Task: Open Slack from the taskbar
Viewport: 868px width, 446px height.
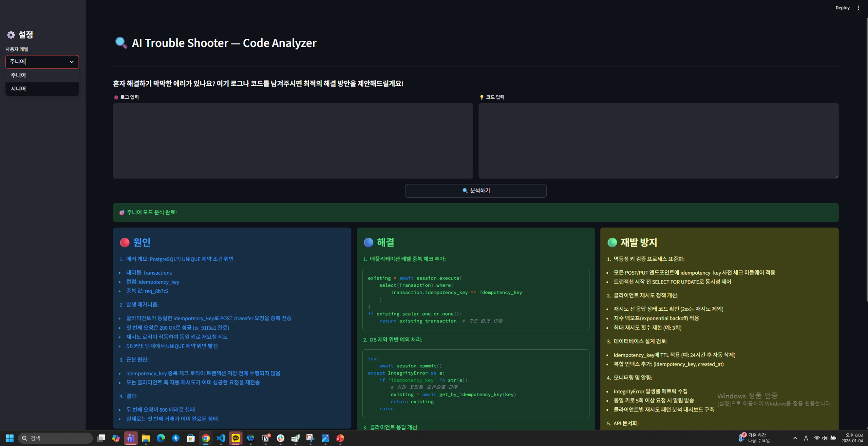Action: (280, 438)
